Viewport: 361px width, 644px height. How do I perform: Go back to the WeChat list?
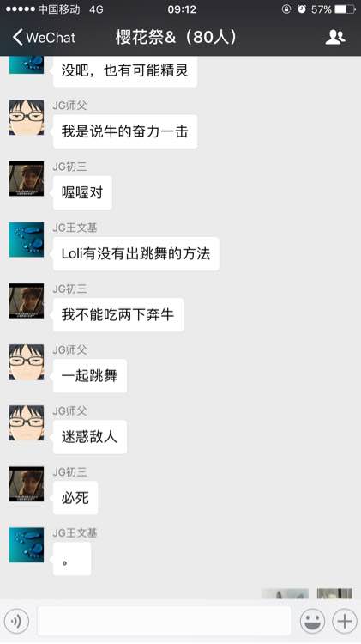tap(44, 38)
